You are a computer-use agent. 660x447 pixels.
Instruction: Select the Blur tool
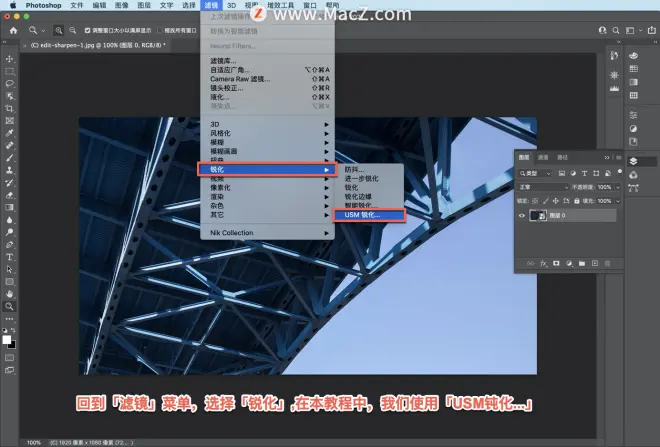pyautogui.click(x=9, y=220)
